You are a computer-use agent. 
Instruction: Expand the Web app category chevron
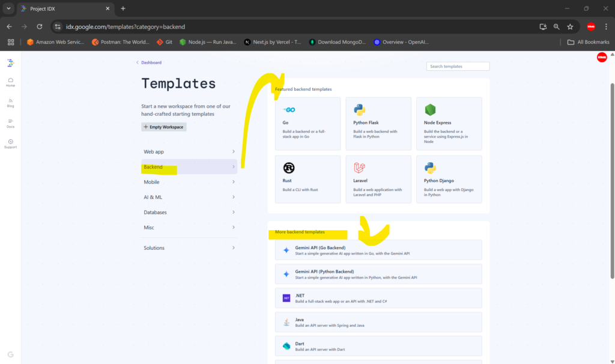pyautogui.click(x=234, y=151)
